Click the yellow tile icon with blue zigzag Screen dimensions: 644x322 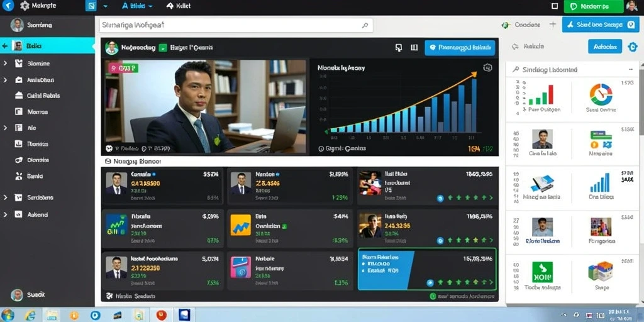tap(241, 225)
